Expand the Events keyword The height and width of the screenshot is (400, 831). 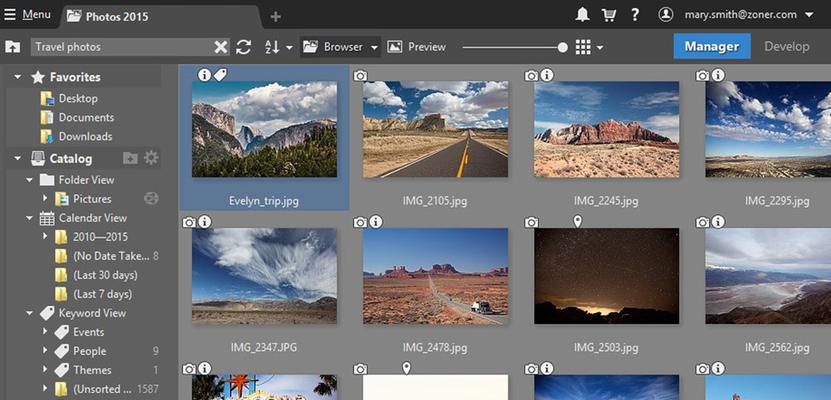pyautogui.click(x=45, y=332)
